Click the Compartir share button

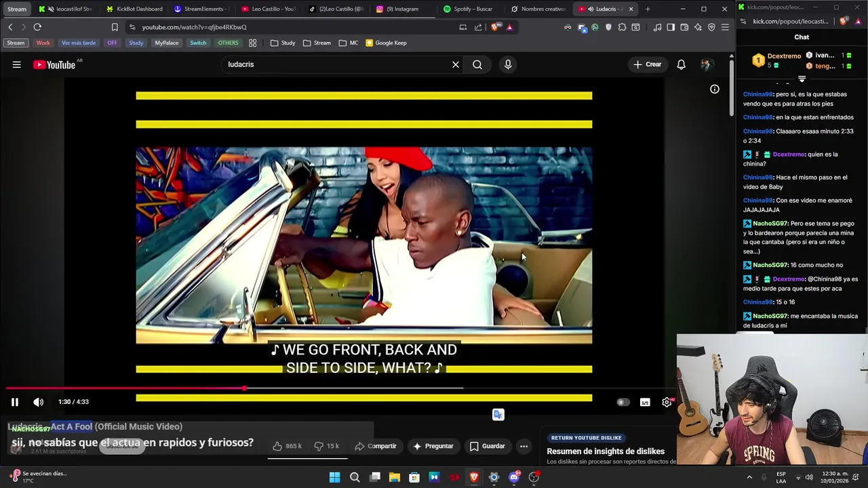point(376,446)
